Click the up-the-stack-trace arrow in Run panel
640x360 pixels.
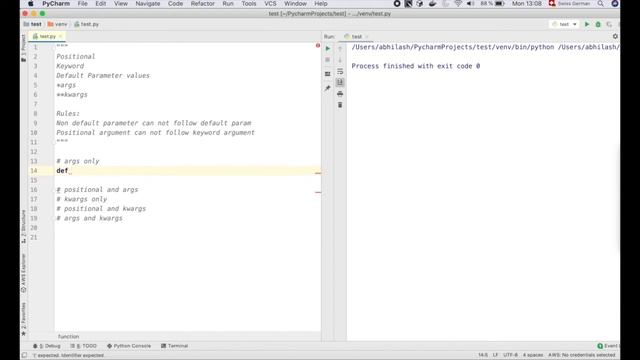340,49
